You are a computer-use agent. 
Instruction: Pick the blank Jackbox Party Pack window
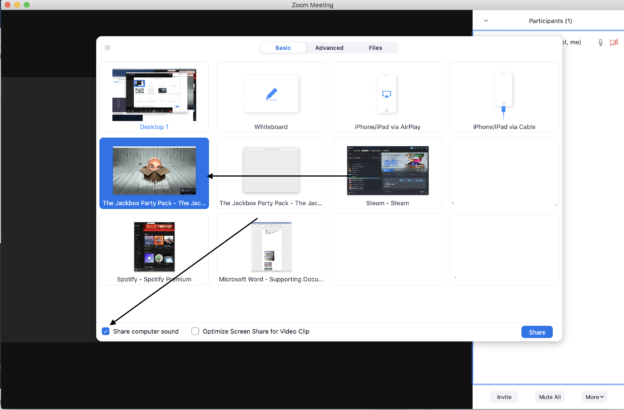271,173
